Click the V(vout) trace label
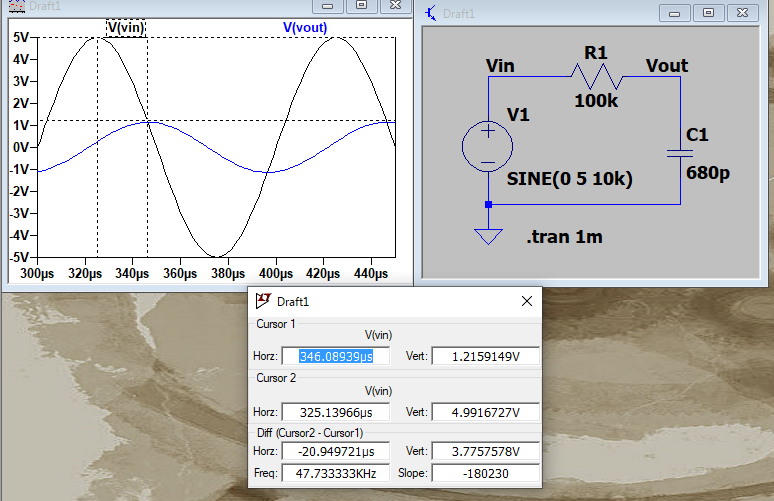The height and width of the screenshot is (501, 774). [305, 27]
